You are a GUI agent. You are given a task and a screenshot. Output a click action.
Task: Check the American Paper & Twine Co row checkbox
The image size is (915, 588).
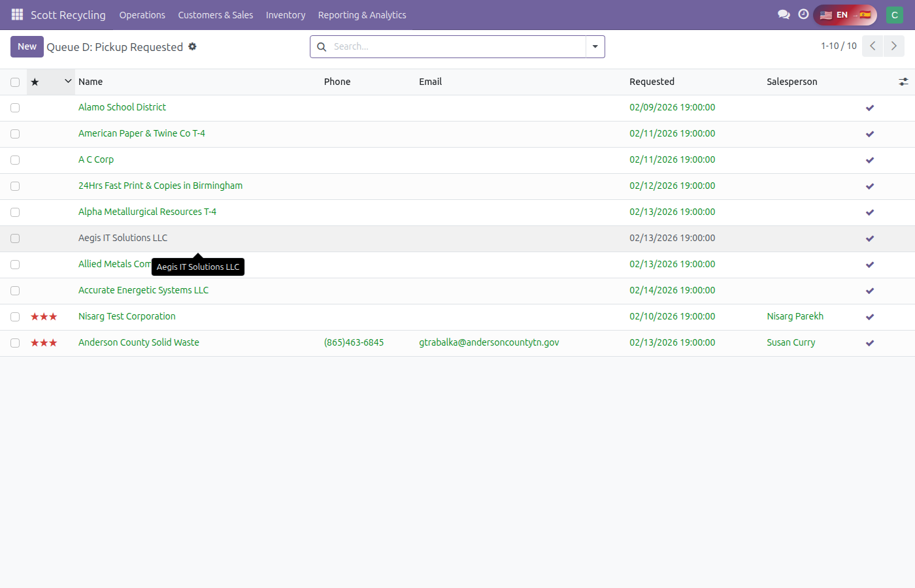(x=15, y=134)
